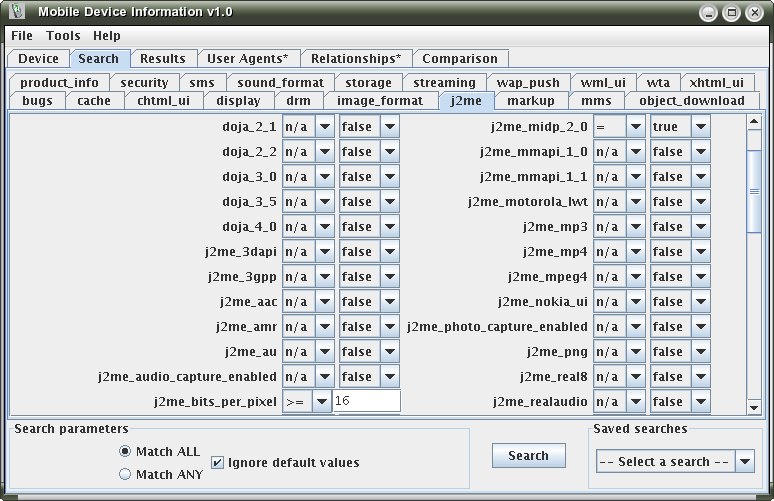Open the j2me_midp_2_0 operator dropdown
The width and height of the screenshot is (774, 501).
click(635, 127)
